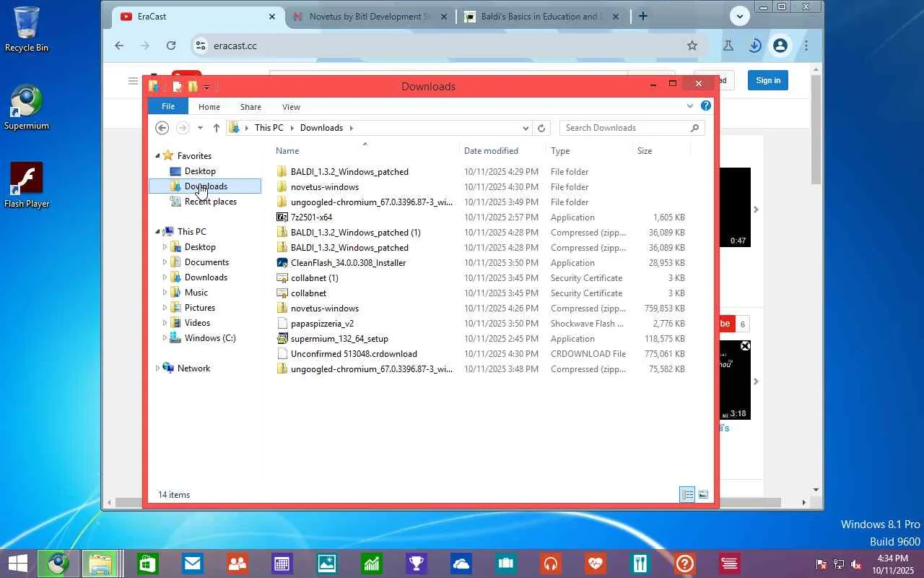The height and width of the screenshot is (578, 924).
Task: Switch to Supermium on the taskbar
Action: 58,564
